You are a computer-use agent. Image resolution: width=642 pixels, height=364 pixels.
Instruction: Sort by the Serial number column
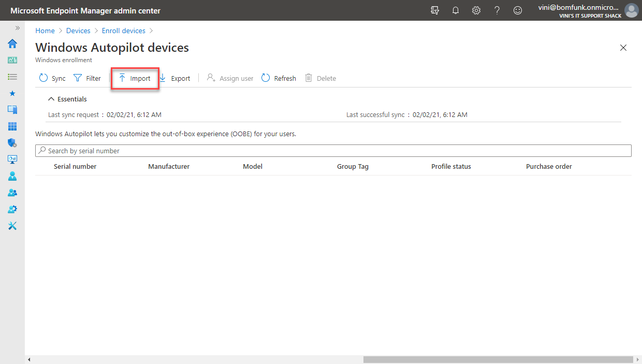point(75,166)
